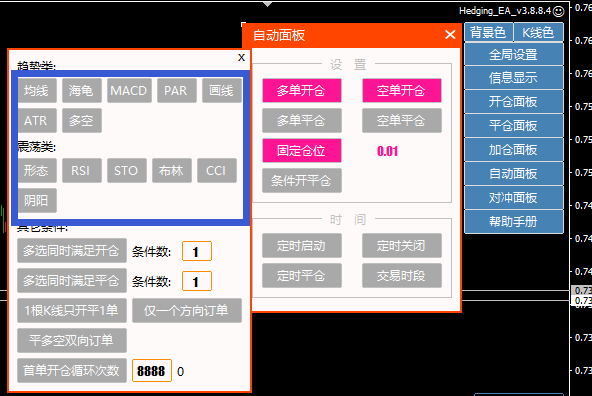Screen dimensions: 592x396
Task: Click the 多选同时满足平仓 button
Action: point(72,280)
